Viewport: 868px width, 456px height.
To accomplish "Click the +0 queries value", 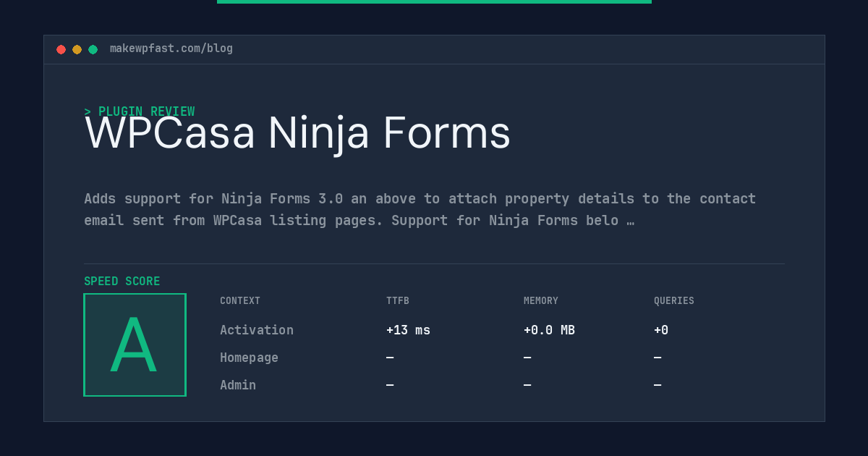I will click(661, 330).
